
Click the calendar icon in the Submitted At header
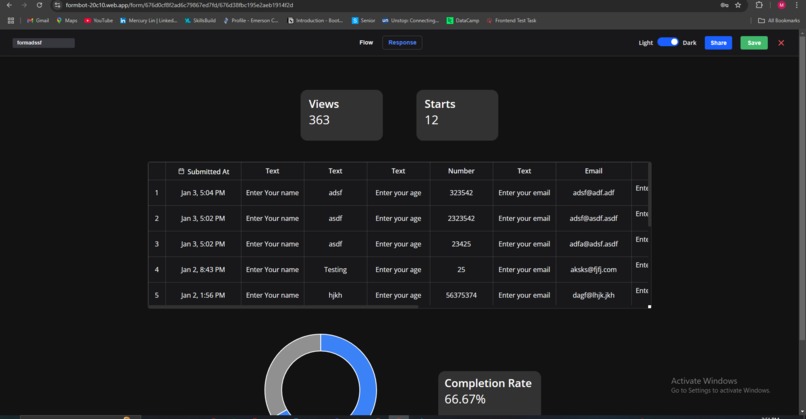pos(181,171)
